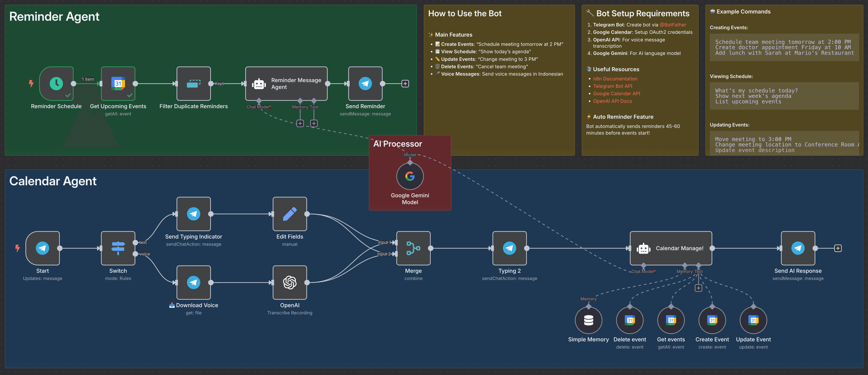The width and height of the screenshot is (868, 375).
Task: Open the Edit Fields node
Action: tap(290, 214)
